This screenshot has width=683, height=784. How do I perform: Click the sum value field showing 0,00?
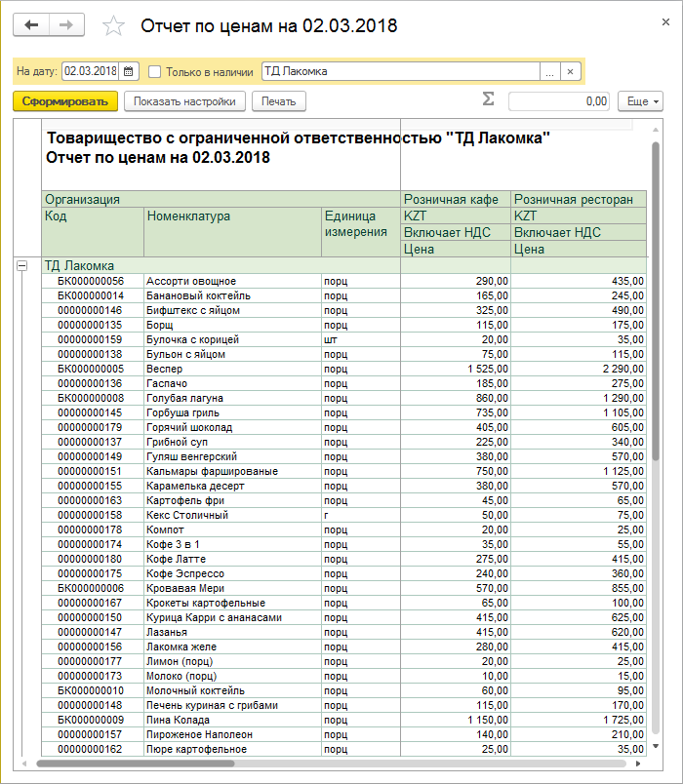click(x=559, y=100)
